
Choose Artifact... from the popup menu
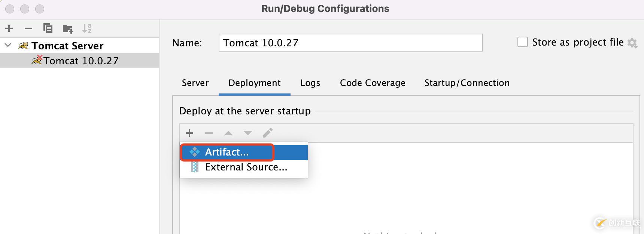244,152
